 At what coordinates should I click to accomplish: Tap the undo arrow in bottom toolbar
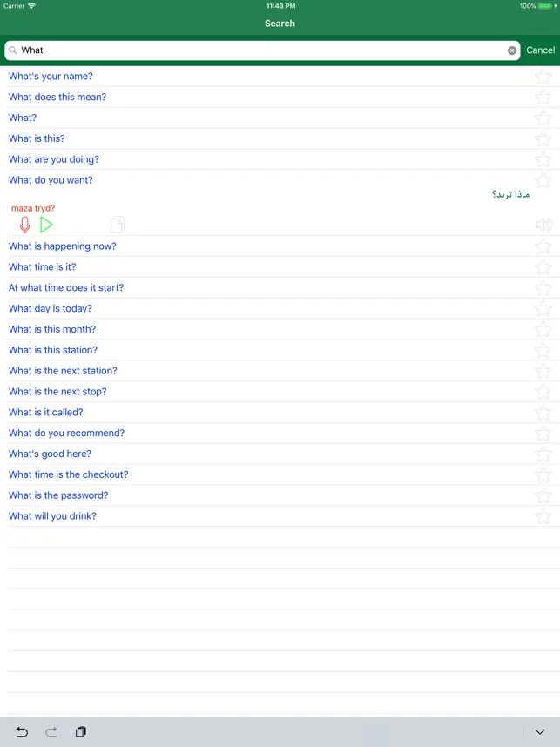pyautogui.click(x=22, y=732)
